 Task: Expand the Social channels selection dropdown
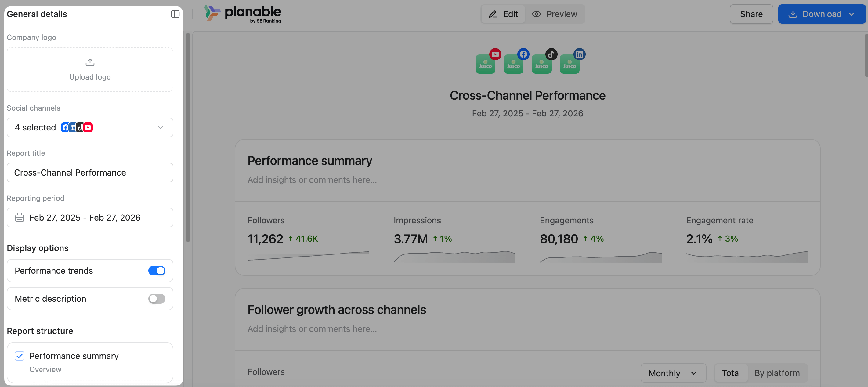[x=160, y=128]
